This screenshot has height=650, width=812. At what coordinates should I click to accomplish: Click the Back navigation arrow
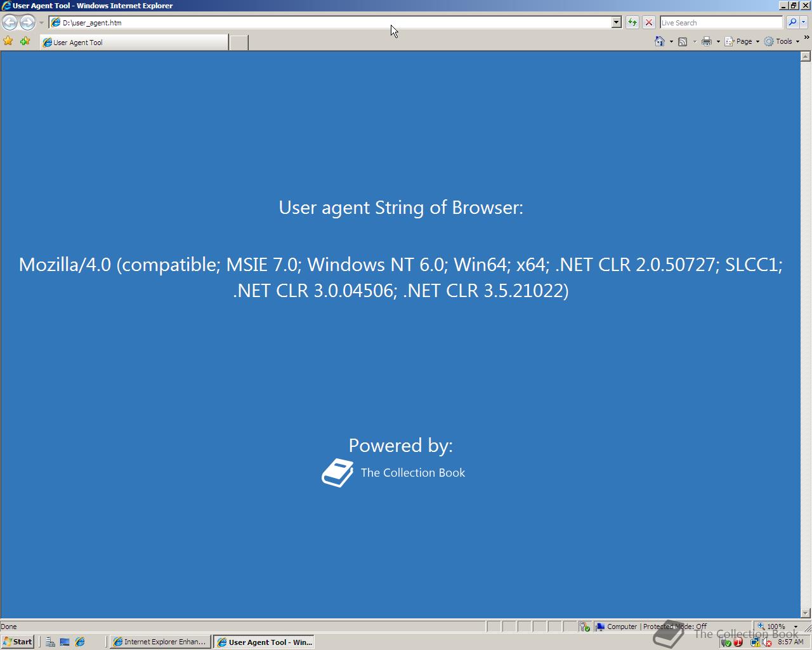10,23
